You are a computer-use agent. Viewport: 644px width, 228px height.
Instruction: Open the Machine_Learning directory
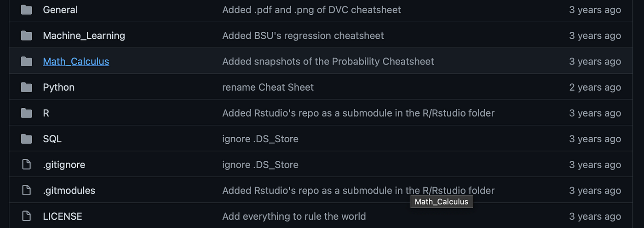84,35
